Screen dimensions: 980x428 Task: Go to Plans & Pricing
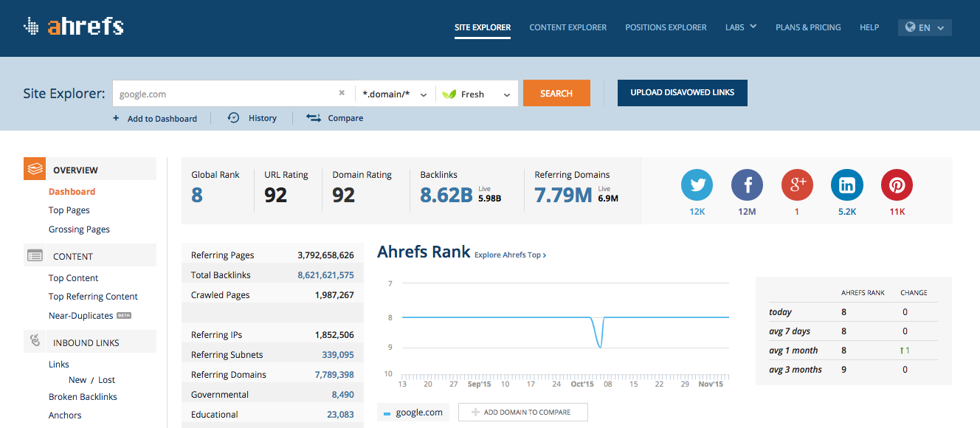coord(808,27)
